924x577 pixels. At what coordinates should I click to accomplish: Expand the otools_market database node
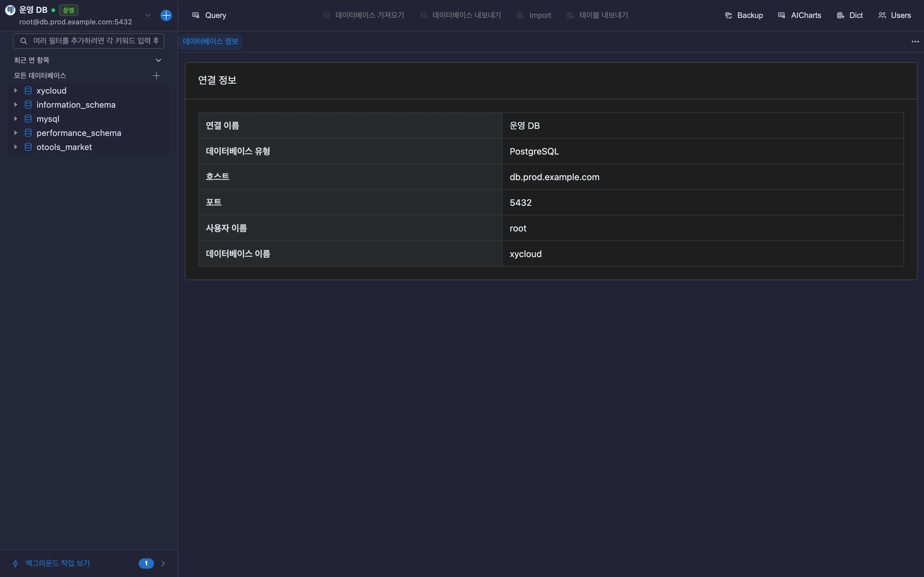16,147
